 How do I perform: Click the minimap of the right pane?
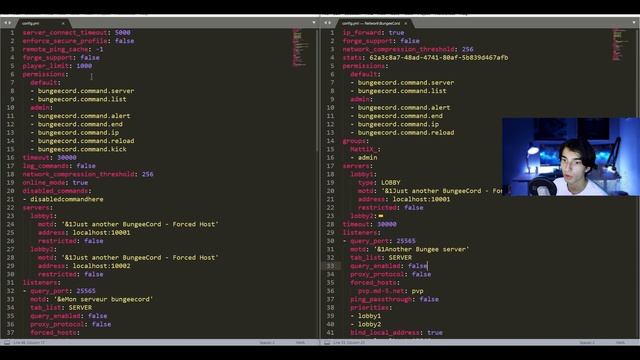point(620,45)
